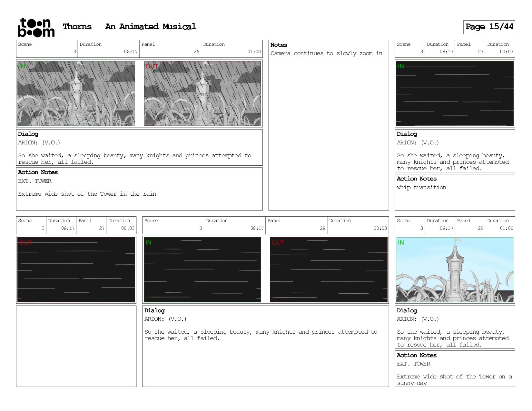Click panel 26 'EXT. TOWER' action text

pyautogui.click(x=34, y=181)
